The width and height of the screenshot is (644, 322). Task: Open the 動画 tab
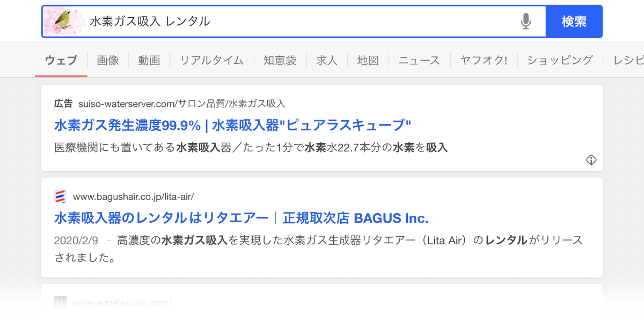pyautogui.click(x=149, y=61)
